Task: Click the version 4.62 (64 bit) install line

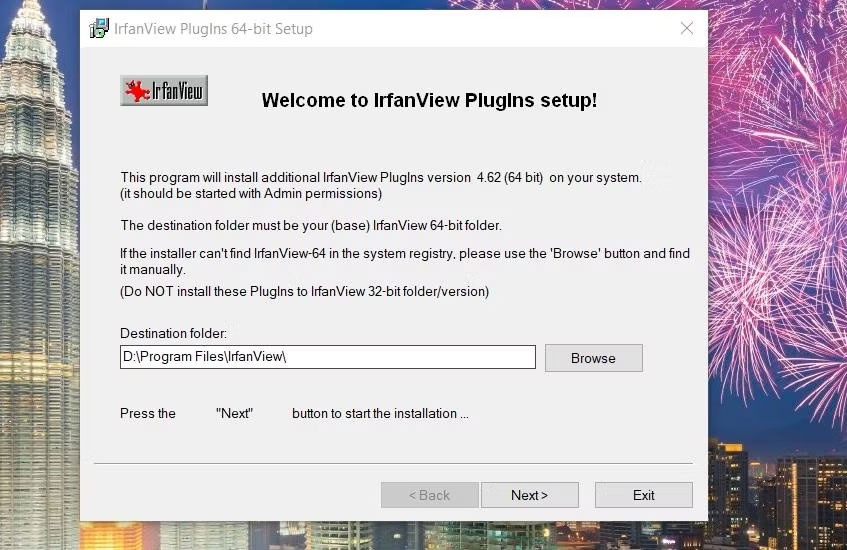Action: click(x=380, y=178)
